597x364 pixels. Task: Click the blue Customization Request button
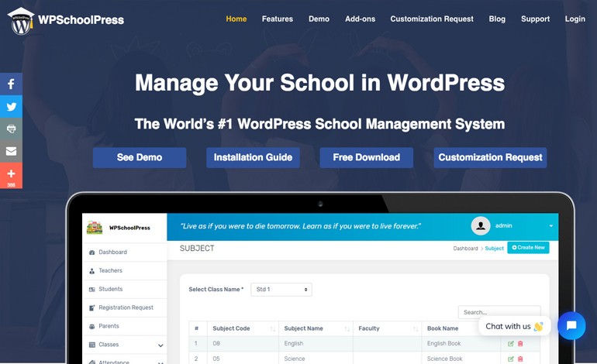coord(490,157)
